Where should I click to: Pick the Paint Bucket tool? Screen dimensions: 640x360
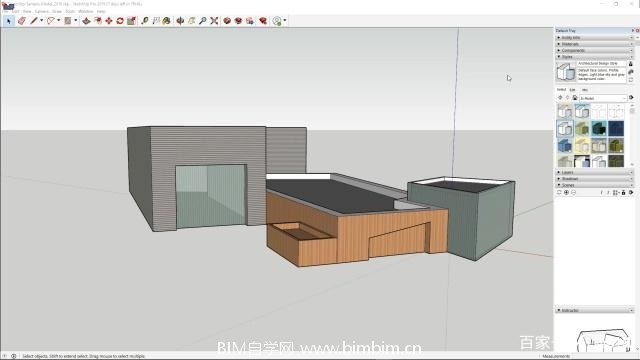[x=166, y=20]
